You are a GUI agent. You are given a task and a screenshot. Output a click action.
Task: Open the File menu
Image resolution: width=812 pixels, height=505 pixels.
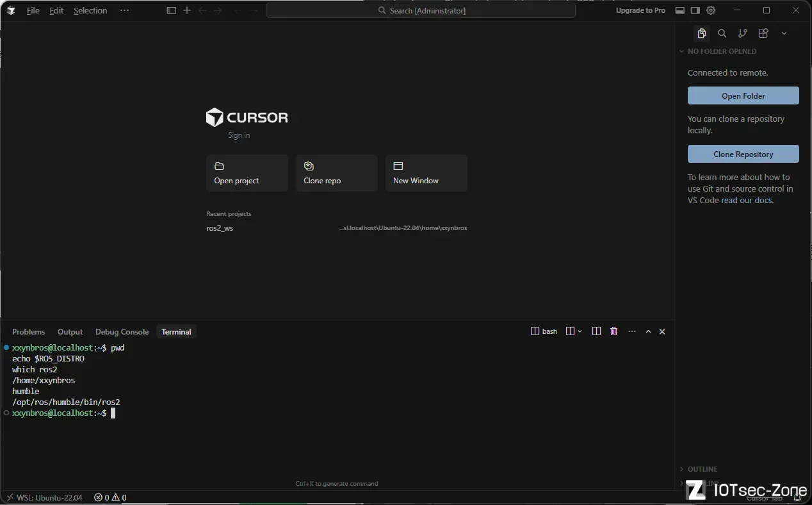[33, 10]
